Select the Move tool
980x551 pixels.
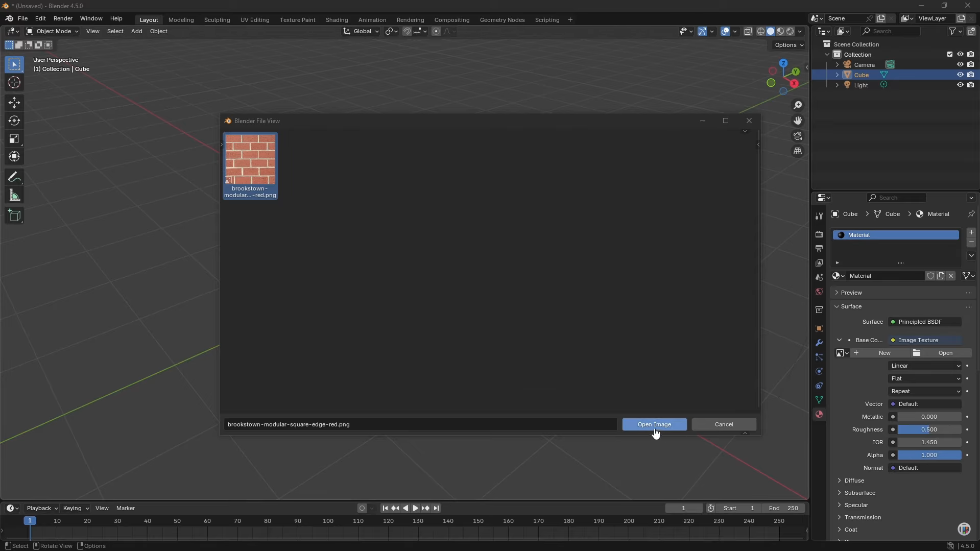(x=14, y=103)
